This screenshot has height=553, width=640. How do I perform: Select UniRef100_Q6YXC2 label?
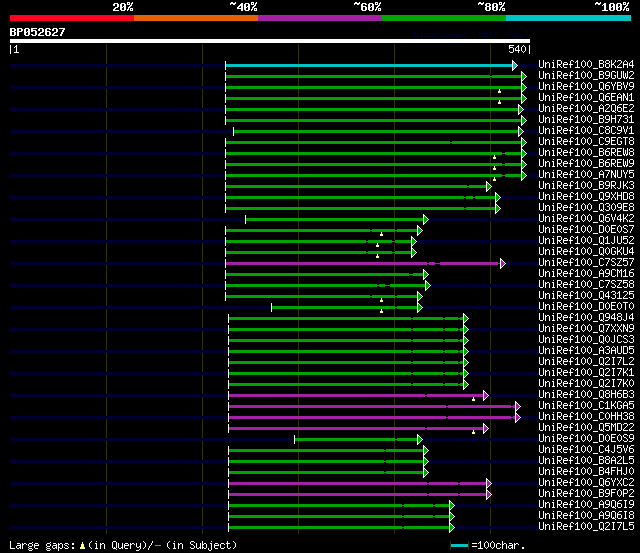pyautogui.click(x=586, y=483)
